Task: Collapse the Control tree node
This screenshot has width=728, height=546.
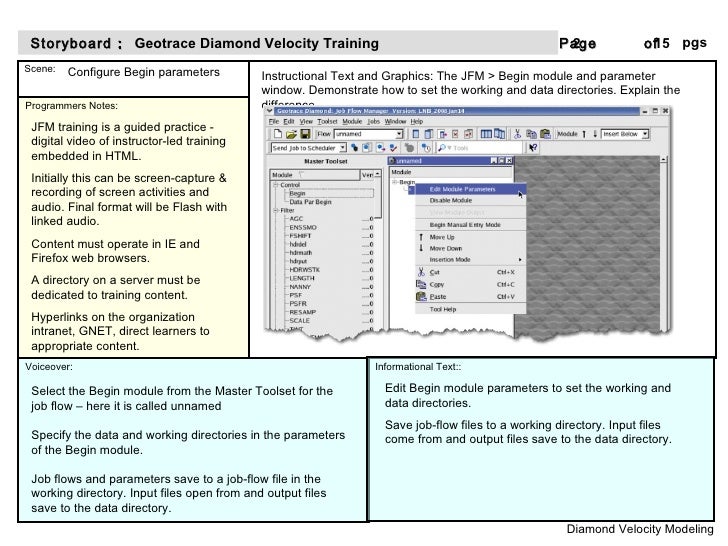Action: (275, 185)
